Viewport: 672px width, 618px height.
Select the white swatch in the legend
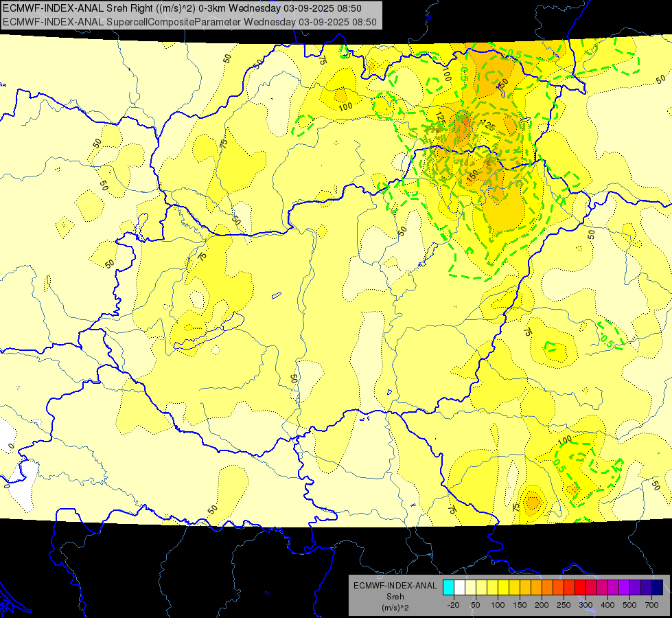pos(459,587)
